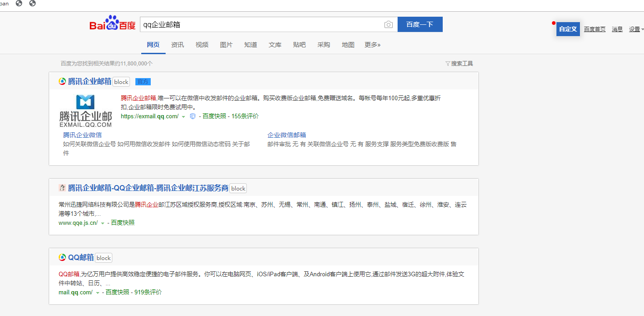
Task: Click the Baidu logo
Action: pyautogui.click(x=112, y=24)
